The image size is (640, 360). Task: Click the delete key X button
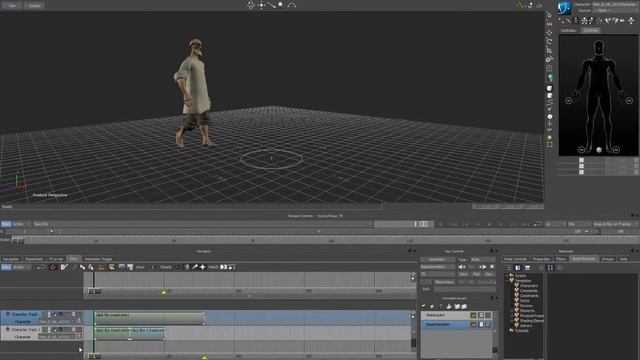point(492,267)
